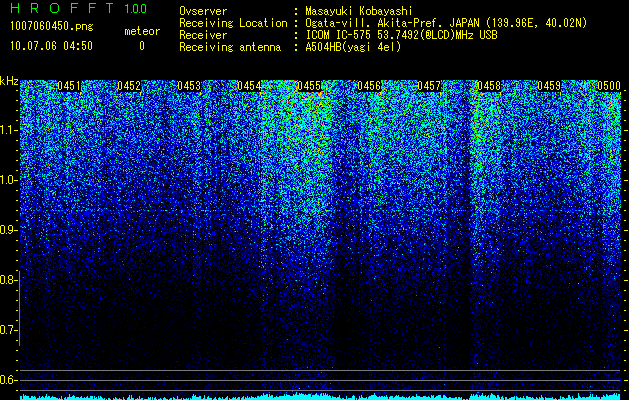Click the 0456 time marker
The image size is (629, 400).
(369, 86)
